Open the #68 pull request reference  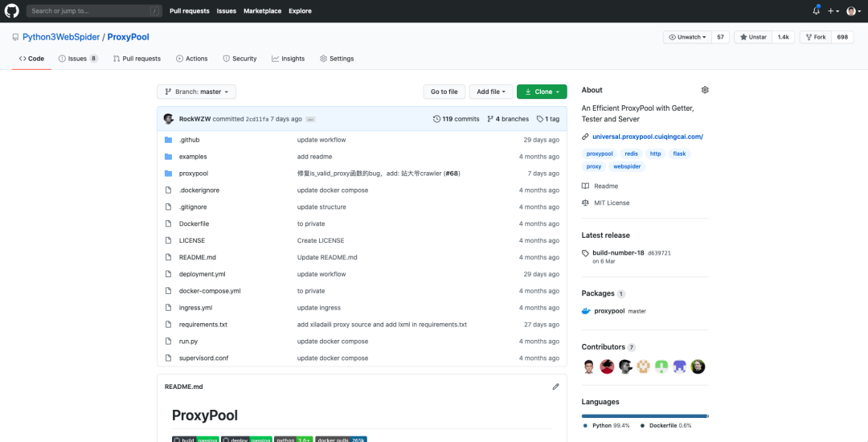[452, 173]
